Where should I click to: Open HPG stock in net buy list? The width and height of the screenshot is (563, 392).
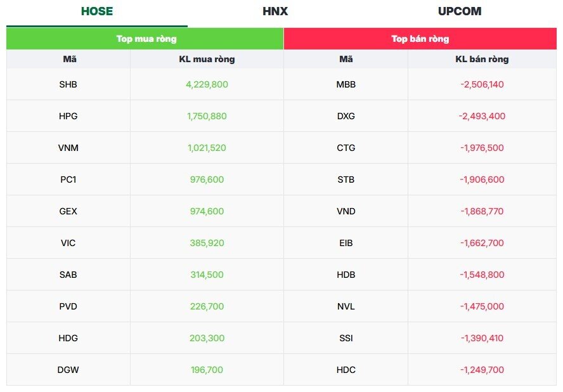(68, 116)
